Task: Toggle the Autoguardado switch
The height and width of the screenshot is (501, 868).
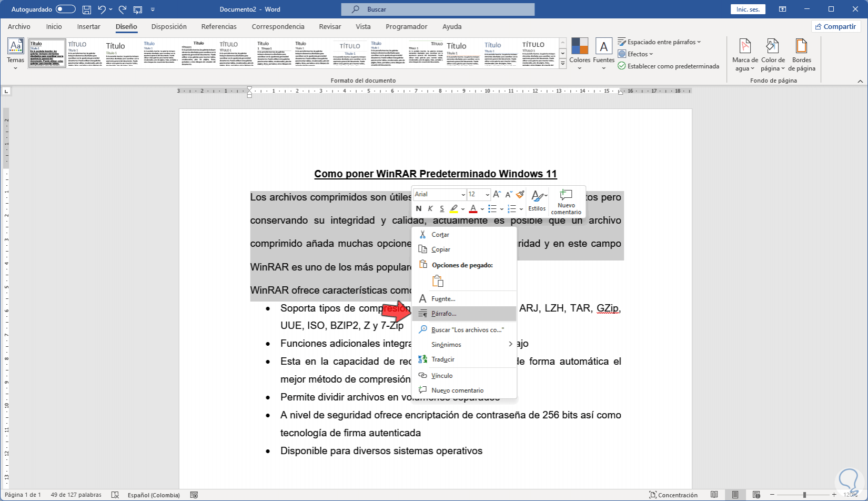Action: (66, 9)
